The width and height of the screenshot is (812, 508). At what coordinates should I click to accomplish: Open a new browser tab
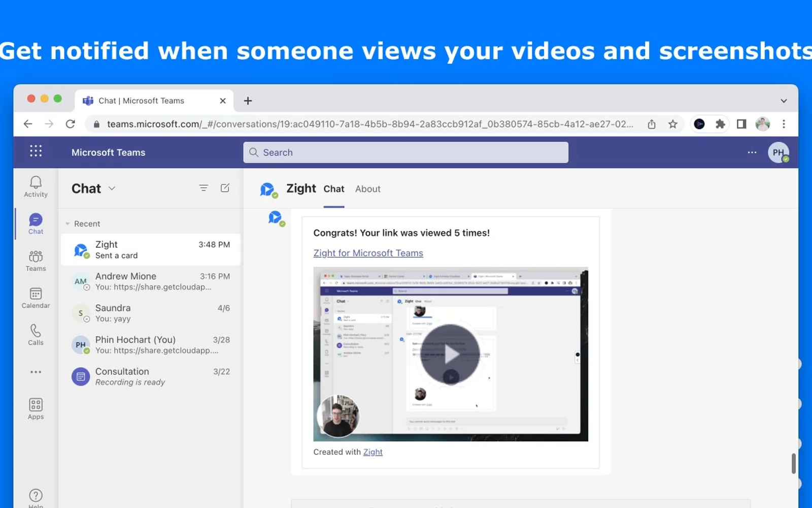coord(248,101)
